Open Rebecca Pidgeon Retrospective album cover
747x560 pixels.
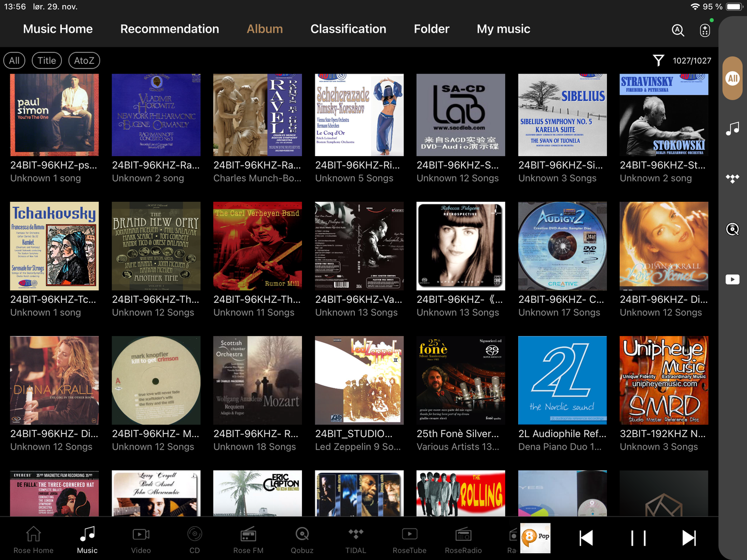[x=461, y=246]
